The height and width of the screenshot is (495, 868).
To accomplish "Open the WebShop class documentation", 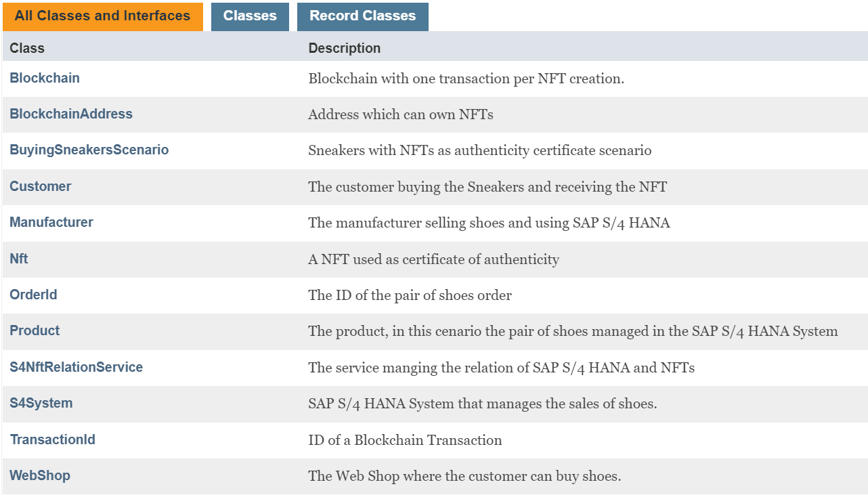I will 40,475.
